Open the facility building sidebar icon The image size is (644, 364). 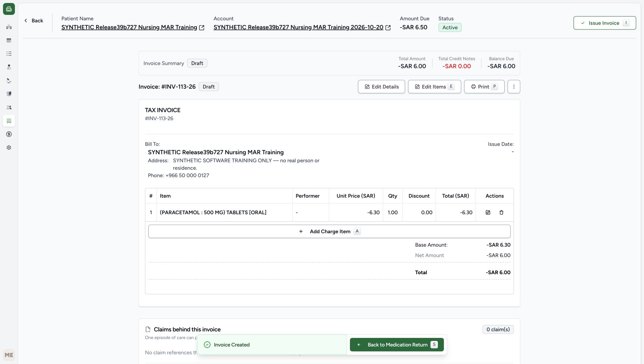click(x=9, y=27)
